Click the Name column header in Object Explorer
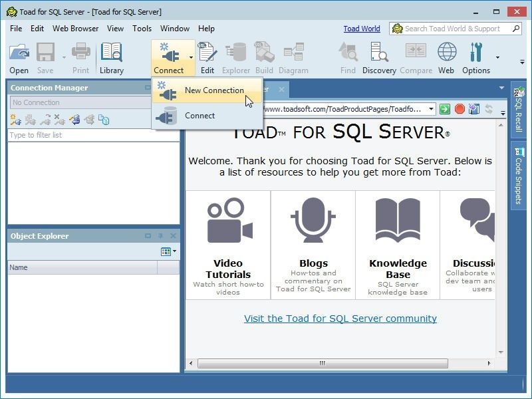 [82, 267]
